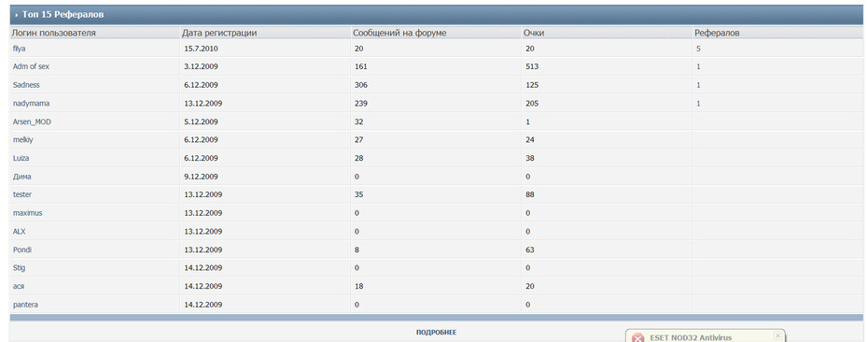
Task: Click filya's referral count 5
Action: [x=699, y=49]
